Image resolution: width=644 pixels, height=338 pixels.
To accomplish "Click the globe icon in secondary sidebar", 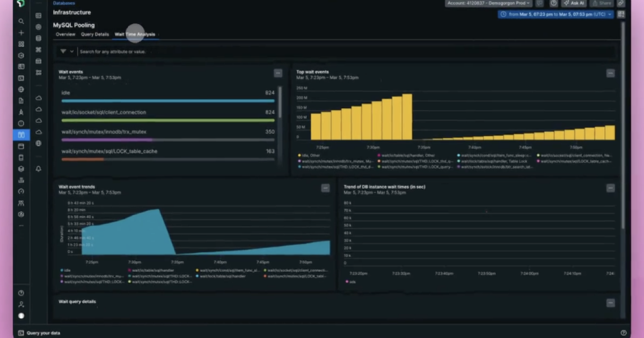I will click(x=39, y=143).
